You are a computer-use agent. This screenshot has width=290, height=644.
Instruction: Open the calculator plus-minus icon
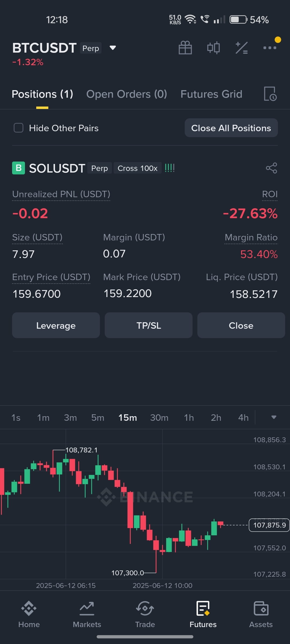[x=241, y=48]
